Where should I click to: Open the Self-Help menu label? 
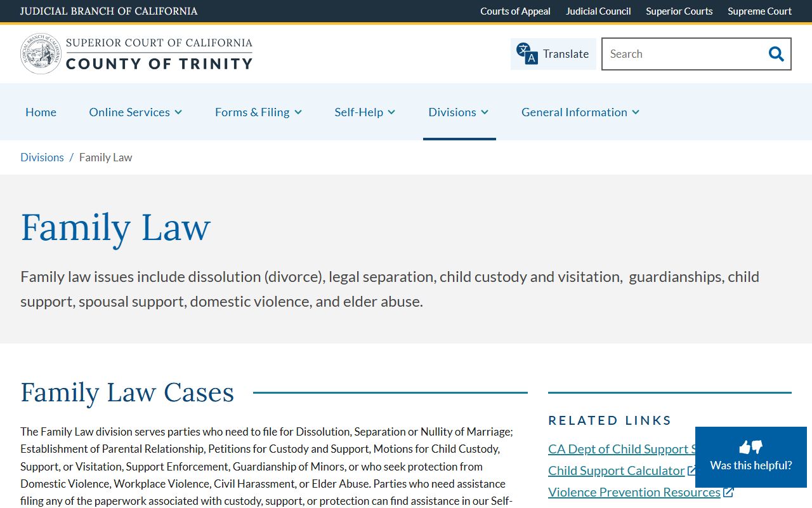point(358,112)
